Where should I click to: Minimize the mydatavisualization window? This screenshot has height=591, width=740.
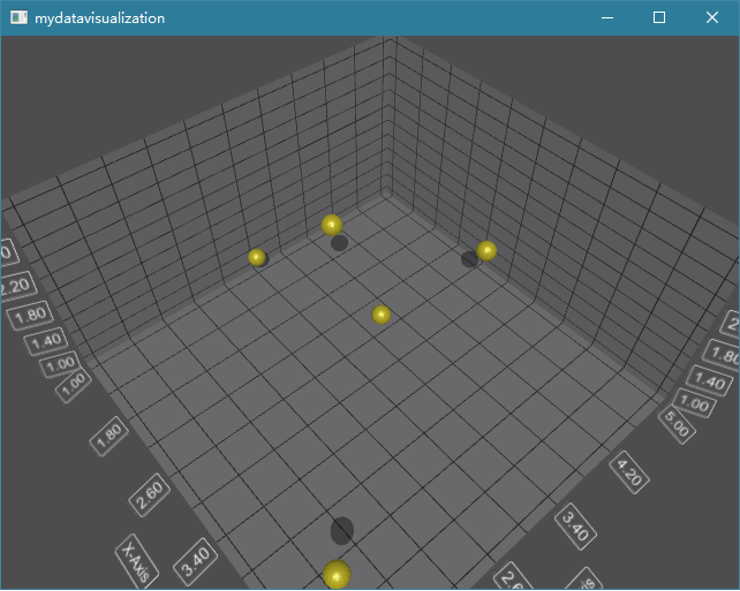[x=607, y=18]
